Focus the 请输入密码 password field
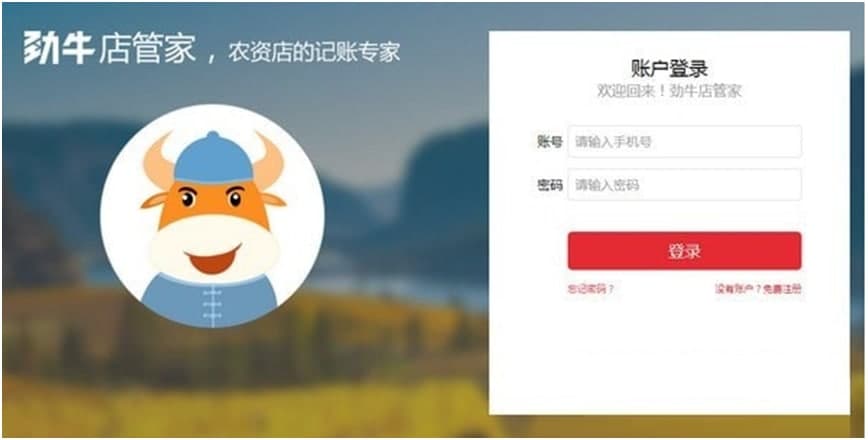This screenshot has width=868, height=440. [685, 185]
